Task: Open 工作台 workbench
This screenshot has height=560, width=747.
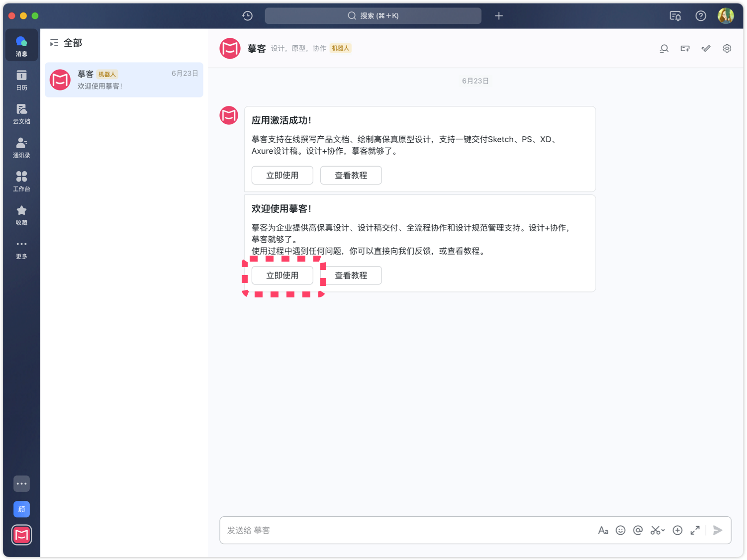Action: pos(21,181)
